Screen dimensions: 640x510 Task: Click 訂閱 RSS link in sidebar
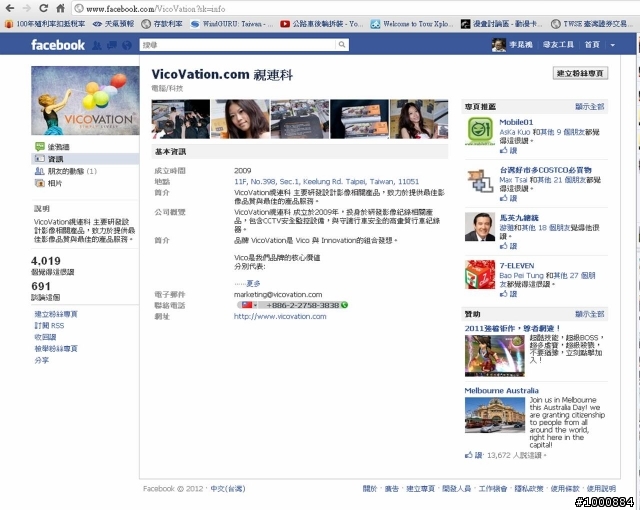tap(49, 326)
